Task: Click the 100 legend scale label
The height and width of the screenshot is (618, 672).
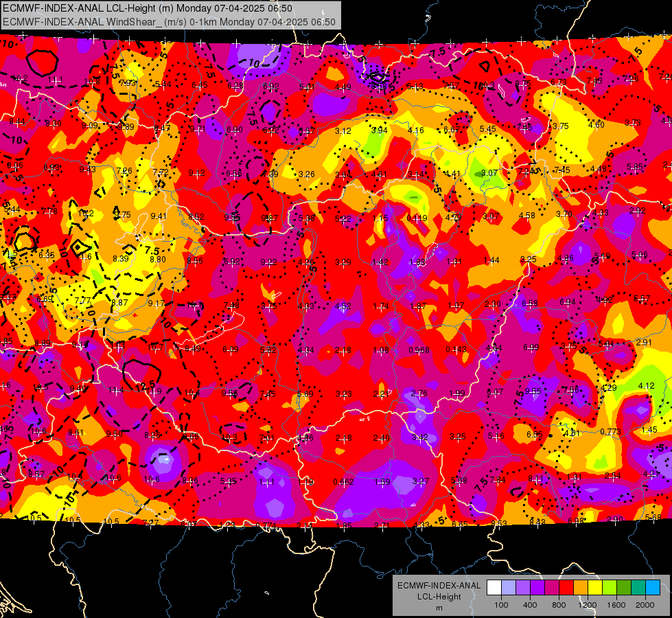Action: 501,605
